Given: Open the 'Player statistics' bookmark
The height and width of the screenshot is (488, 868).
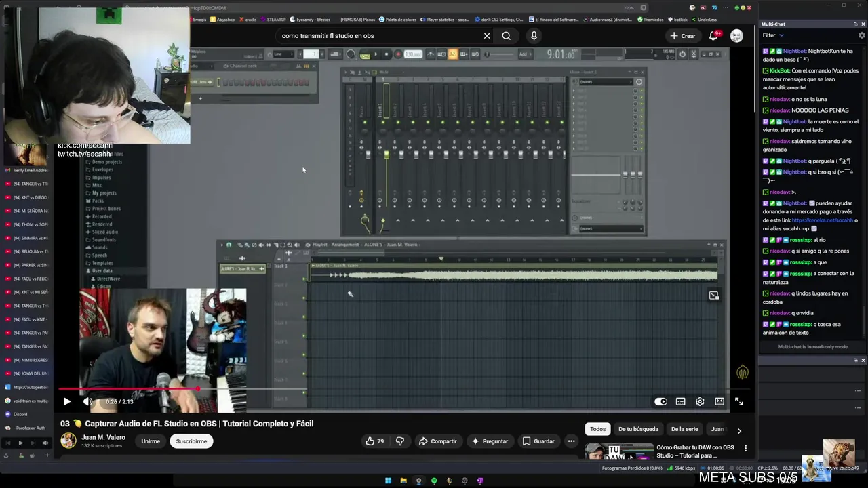Looking at the screenshot, I should click(x=445, y=20).
